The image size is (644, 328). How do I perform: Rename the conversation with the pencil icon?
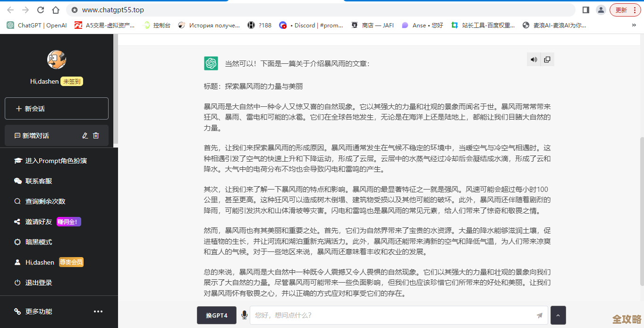[x=85, y=136]
